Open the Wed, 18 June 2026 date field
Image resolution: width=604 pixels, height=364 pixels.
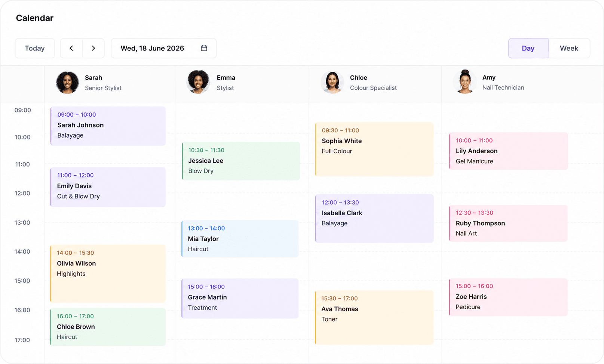(x=164, y=48)
